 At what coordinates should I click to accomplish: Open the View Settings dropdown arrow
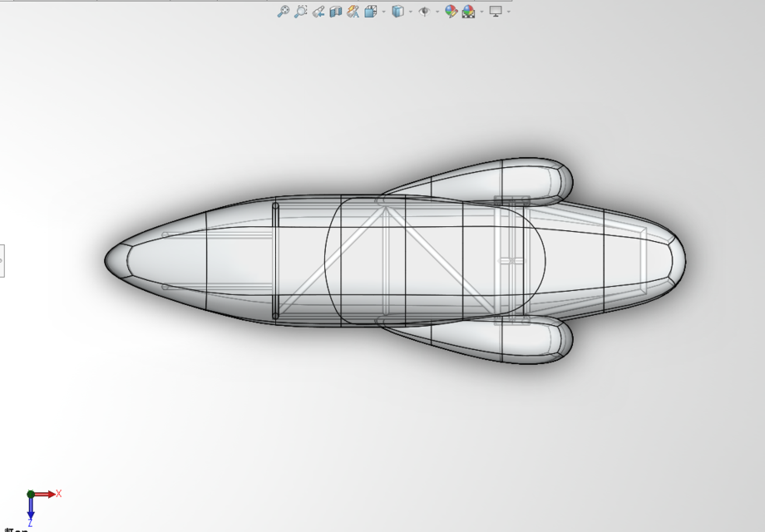[508, 12]
